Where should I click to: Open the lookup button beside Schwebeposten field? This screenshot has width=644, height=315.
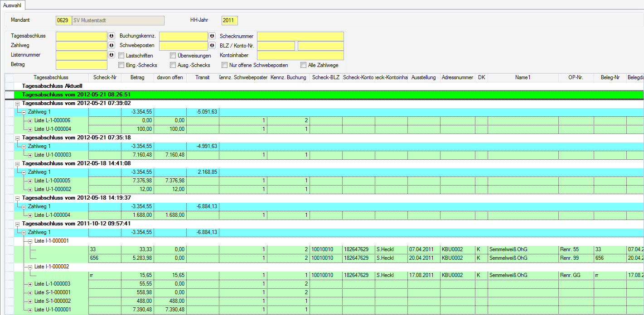[212, 46]
